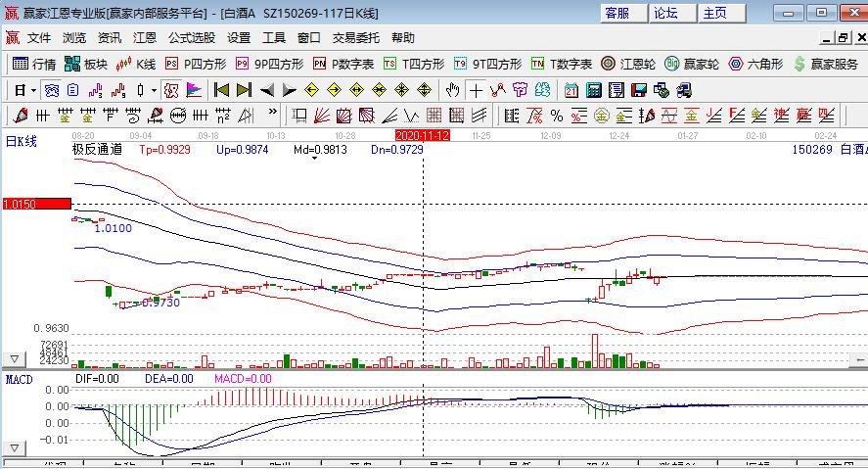Select the zigzag line with nodes icon
The image size is (868, 469).
click(498, 90)
